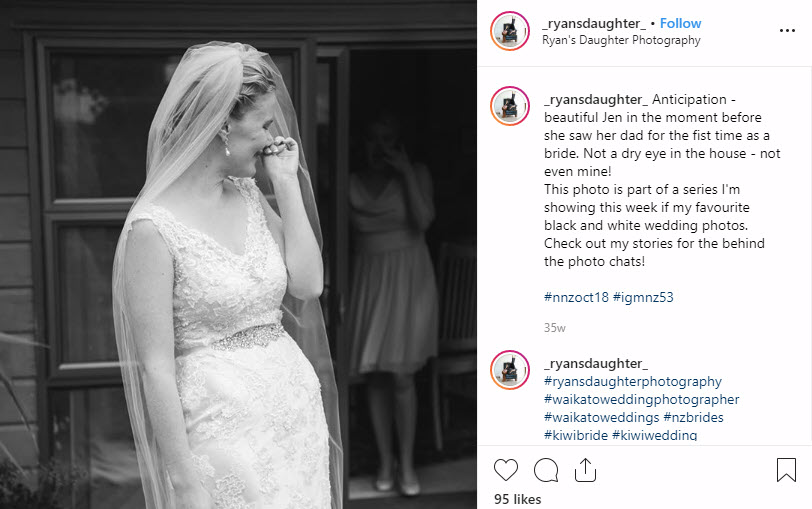Open the #waikatoweddingphotographer hashtag
This screenshot has width=812, height=509.
pyautogui.click(x=642, y=400)
